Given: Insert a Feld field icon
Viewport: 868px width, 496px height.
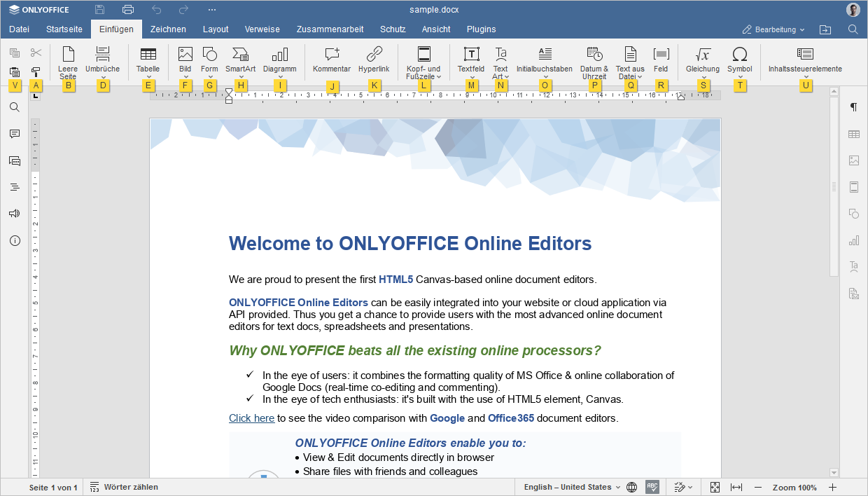Looking at the screenshot, I should (x=661, y=55).
